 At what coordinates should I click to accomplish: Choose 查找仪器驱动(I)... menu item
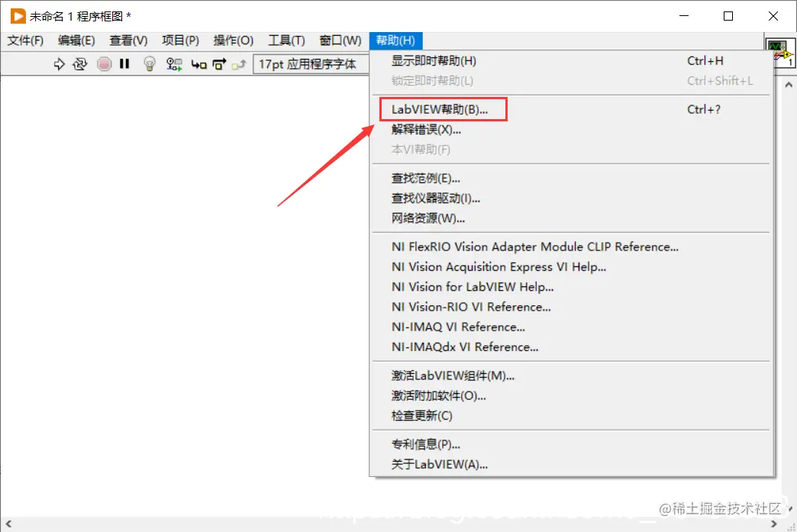click(573, 198)
